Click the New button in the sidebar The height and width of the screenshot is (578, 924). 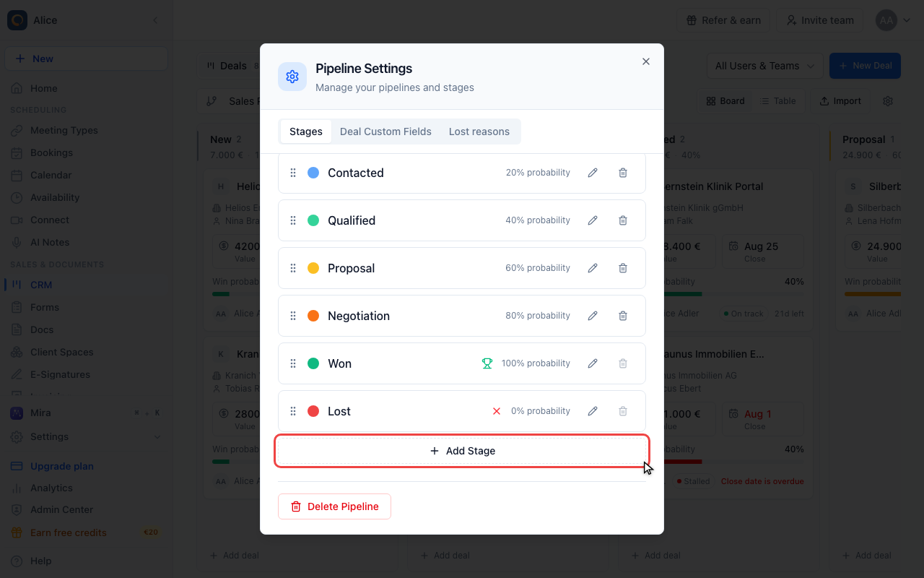tap(87, 59)
